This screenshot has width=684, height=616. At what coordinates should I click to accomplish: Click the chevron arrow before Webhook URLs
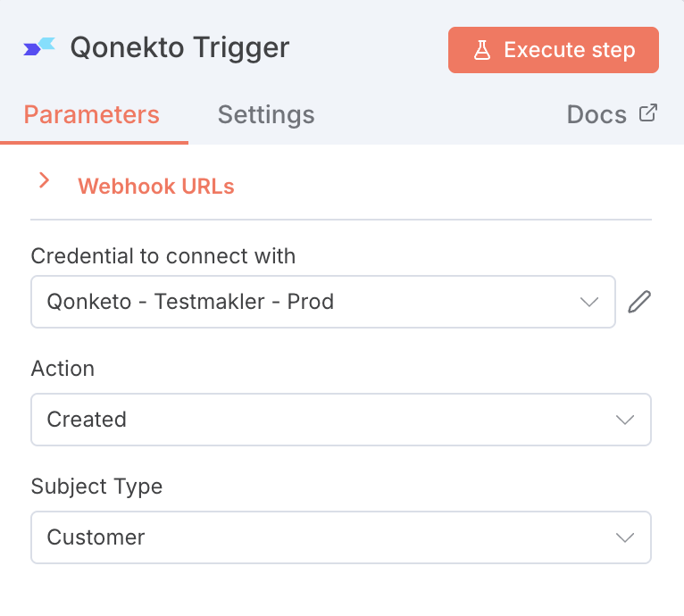(44, 181)
